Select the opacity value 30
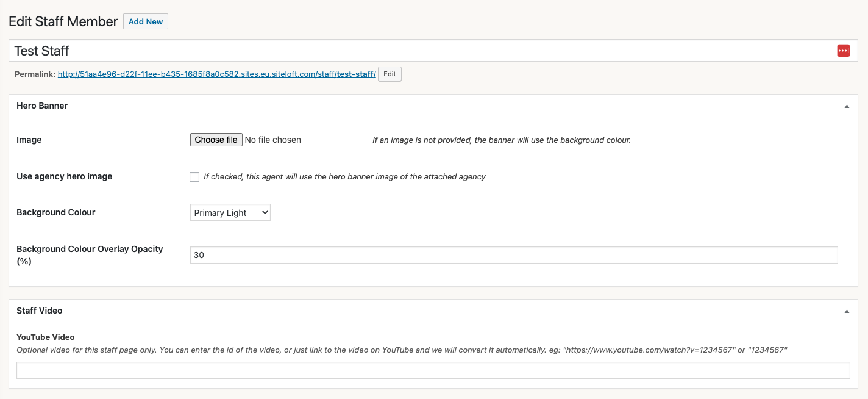 (198, 254)
